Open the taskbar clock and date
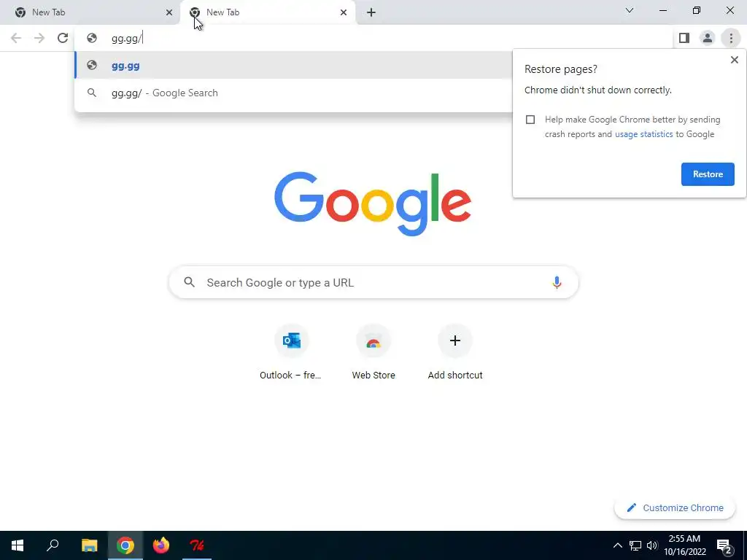Image resolution: width=747 pixels, height=560 pixels. click(x=684, y=545)
